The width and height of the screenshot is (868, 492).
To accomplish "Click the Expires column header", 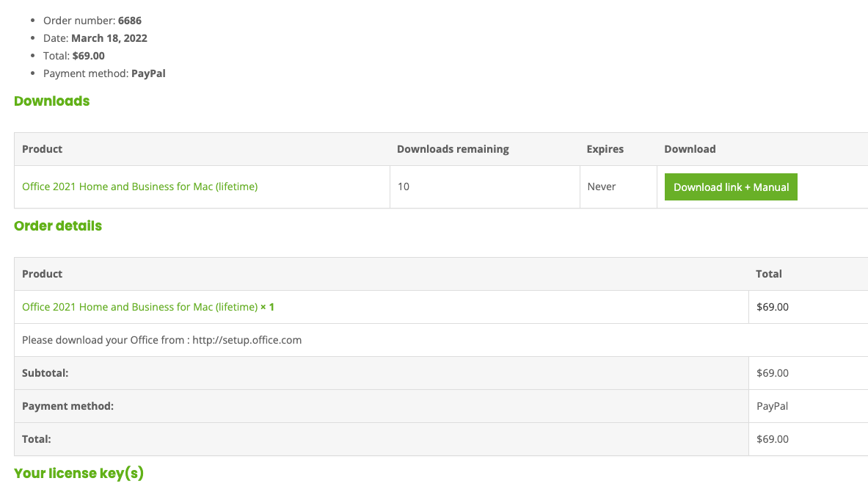I will point(605,149).
